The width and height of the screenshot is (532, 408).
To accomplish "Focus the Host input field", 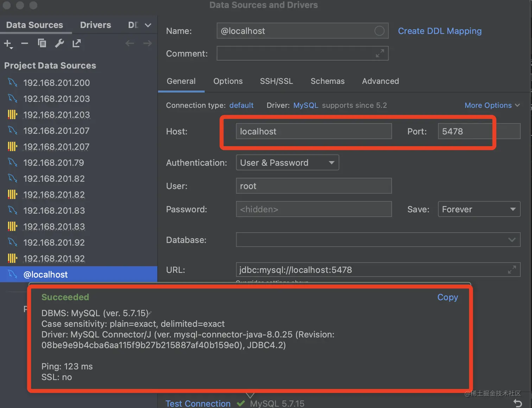I will pos(314,131).
